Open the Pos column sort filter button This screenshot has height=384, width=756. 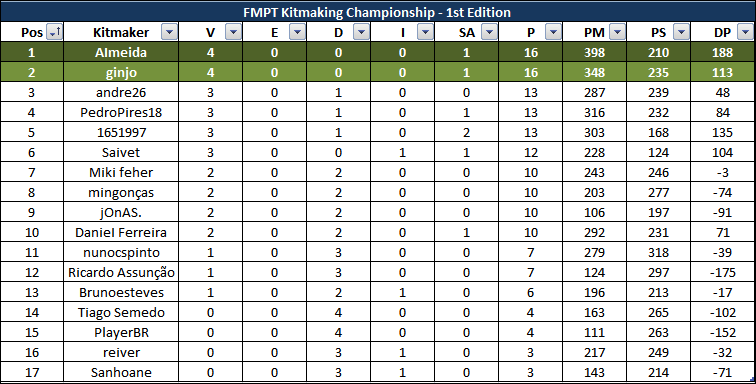54,32
